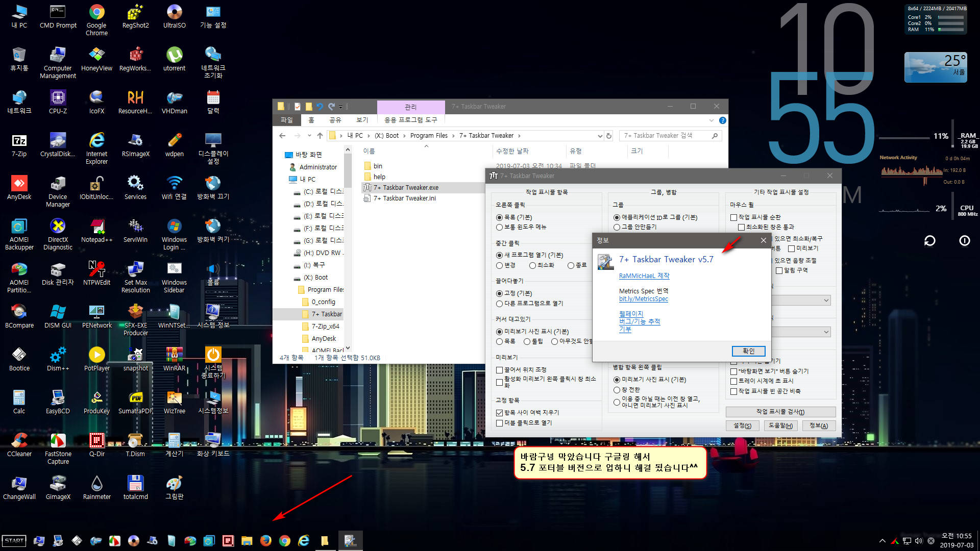Click the Rainmeter refresh circular arrow icon
The height and width of the screenshot is (551, 980).
pos(929,240)
